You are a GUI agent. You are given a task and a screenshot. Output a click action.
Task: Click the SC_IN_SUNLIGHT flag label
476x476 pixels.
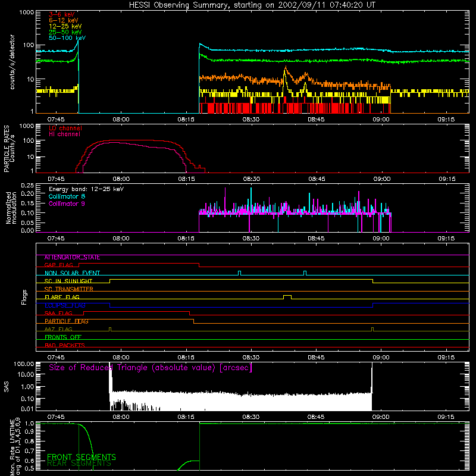point(68,281)
